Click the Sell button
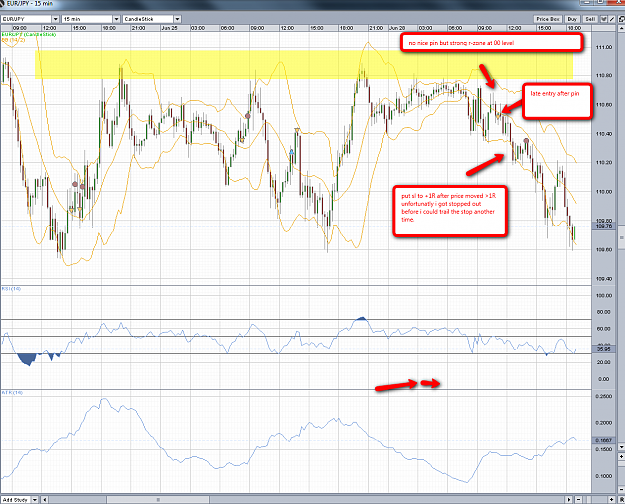This screenshot has width=625, height=504. [x=590, y=19]
